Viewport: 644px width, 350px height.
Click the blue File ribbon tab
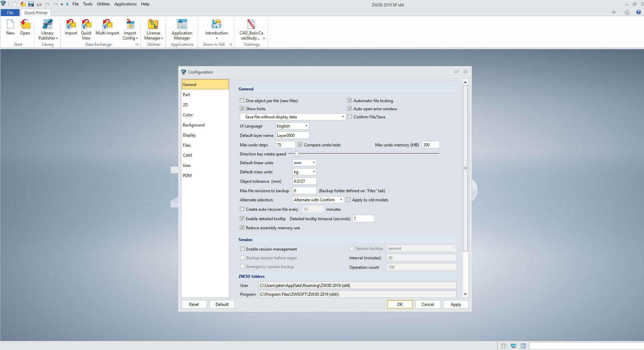(10, 12)
